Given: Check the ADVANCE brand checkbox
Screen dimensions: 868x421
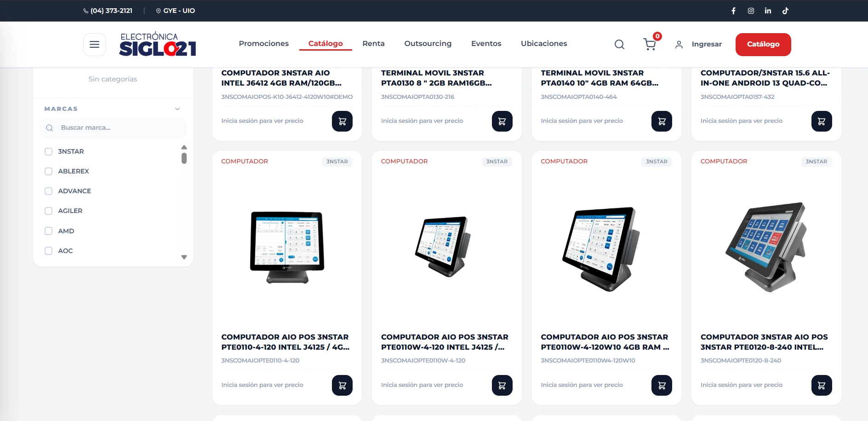Looking at the screenshot, I should click(48, 191).
